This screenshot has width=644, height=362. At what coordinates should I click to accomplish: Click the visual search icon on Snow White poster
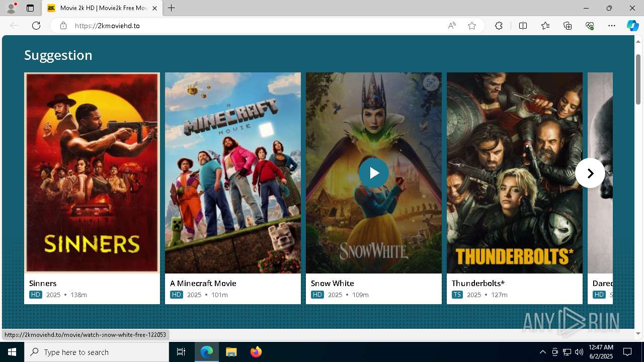click(431, 83)
